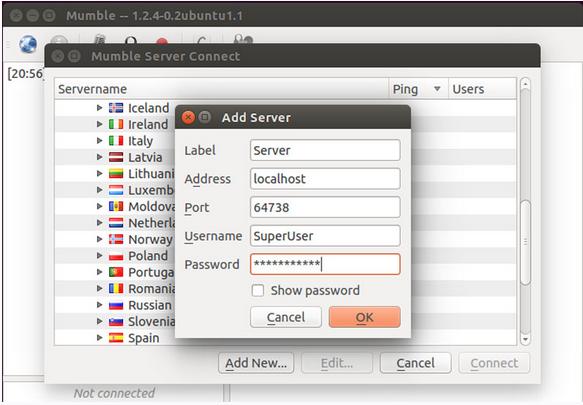This screenshot has width=583, height=405.
Task: Expand the Slovenia tree node
Action: 99,321
